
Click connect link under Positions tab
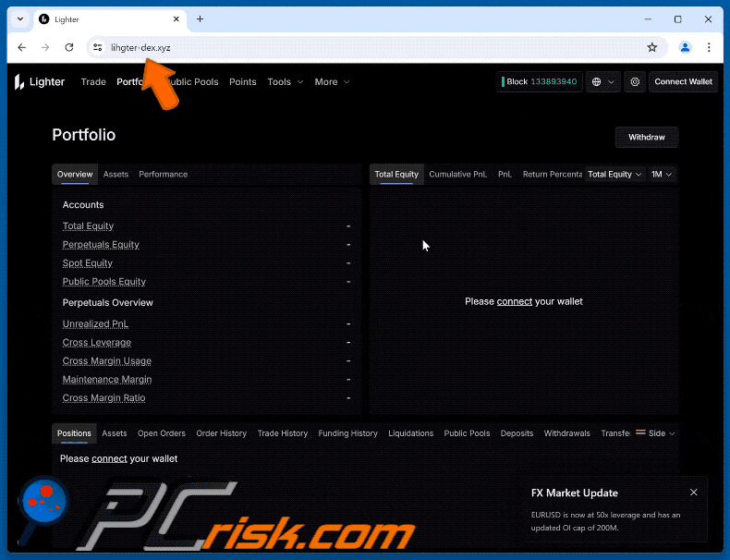(x=109, y=459)
